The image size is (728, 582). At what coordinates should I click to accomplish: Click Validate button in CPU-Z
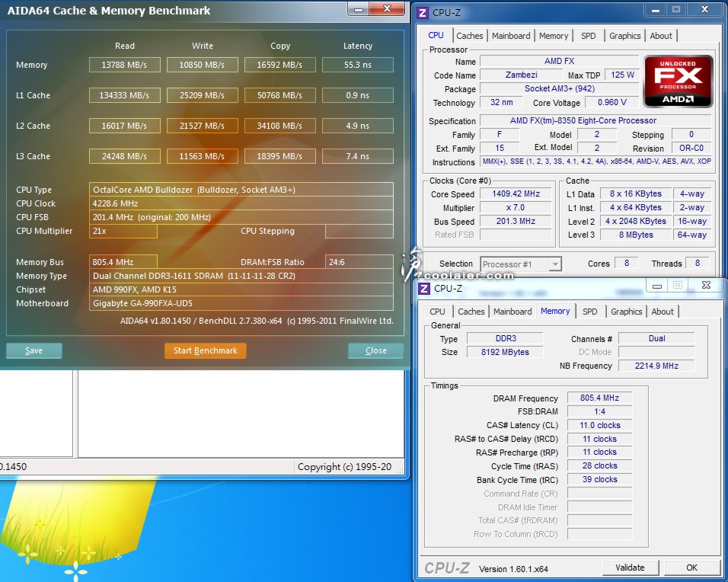pos(630,568)
